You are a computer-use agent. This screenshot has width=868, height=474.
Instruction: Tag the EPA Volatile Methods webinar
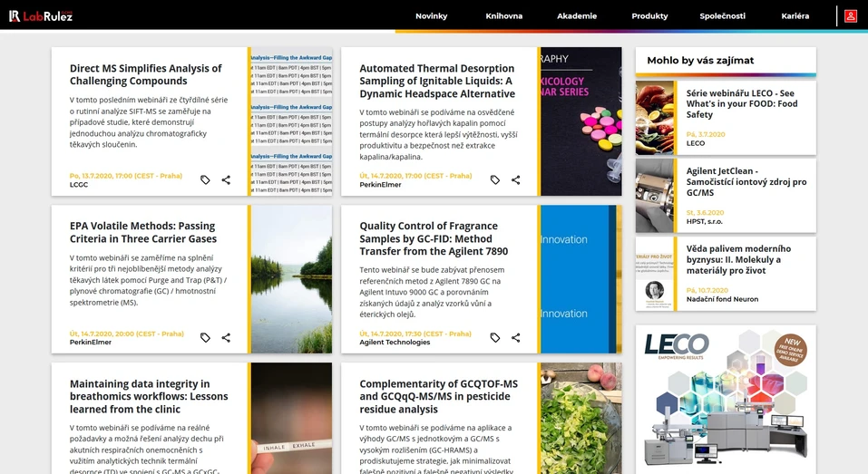[x=205, y=337]
